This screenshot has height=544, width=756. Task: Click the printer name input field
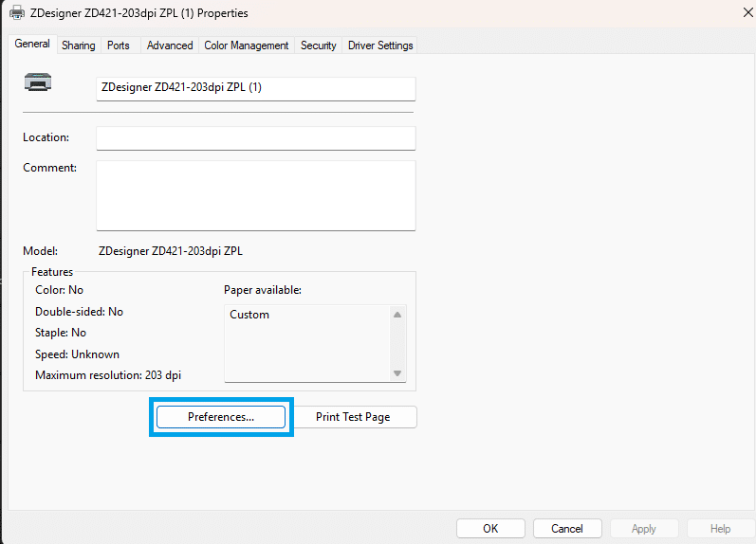pos(256,89)
